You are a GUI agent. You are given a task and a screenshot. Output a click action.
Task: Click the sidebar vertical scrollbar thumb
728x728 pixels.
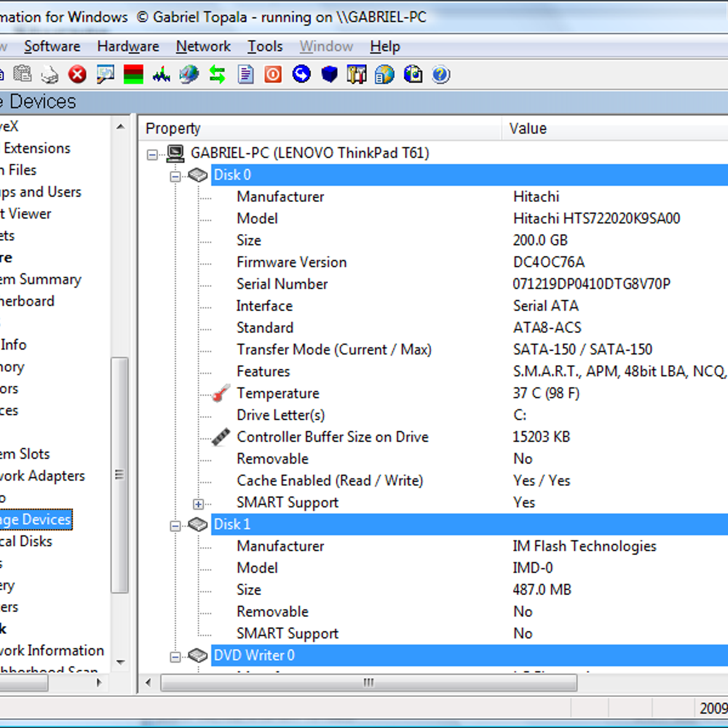[x=120, y=475]
